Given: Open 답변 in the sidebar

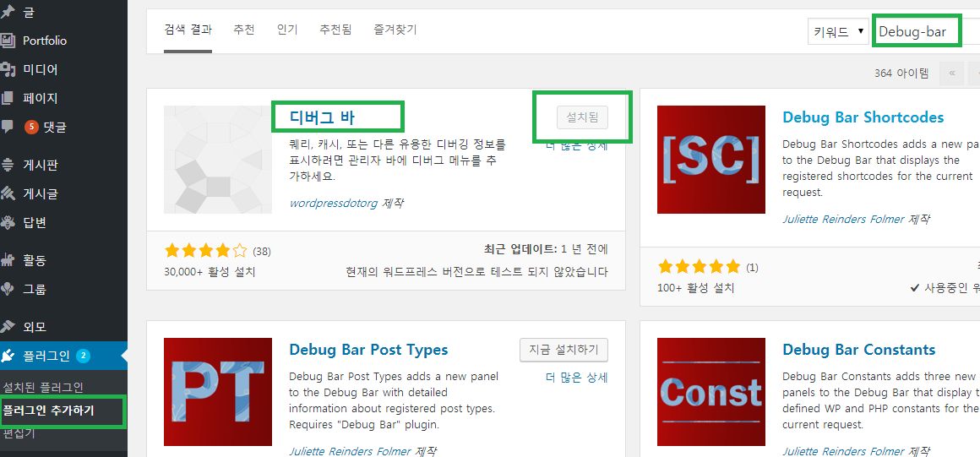Looking at the screenshot, I should pyautogui.click(x=35, y=222).
